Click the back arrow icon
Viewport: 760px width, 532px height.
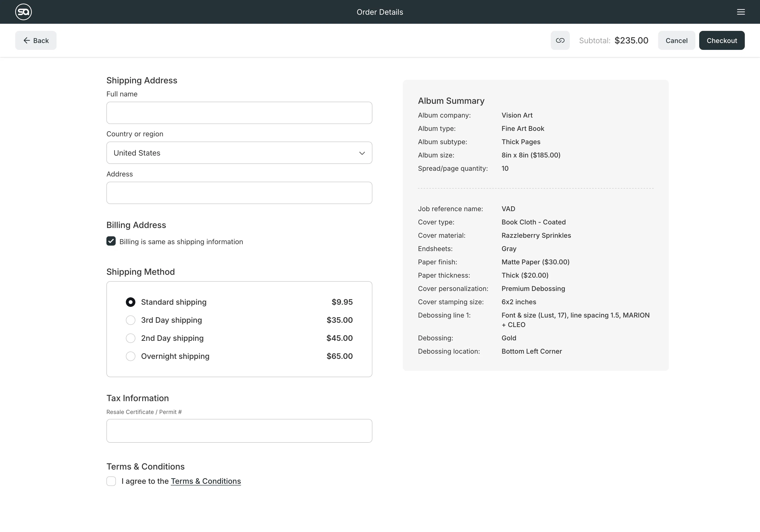[x=27, y=40]
